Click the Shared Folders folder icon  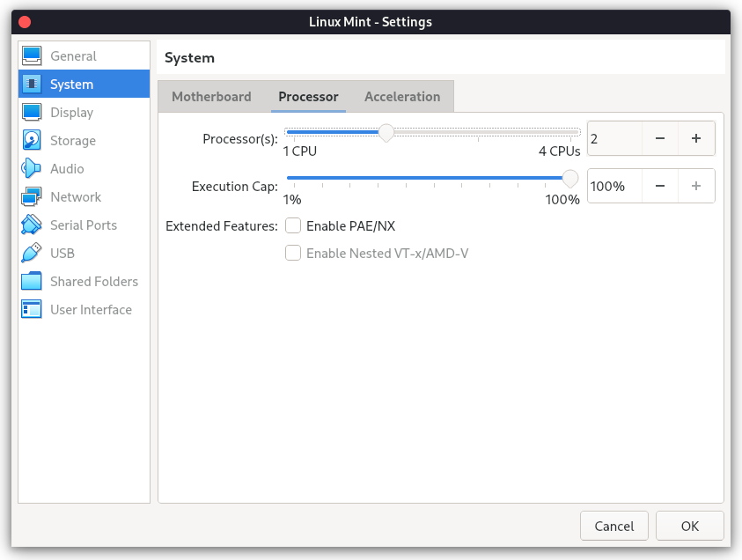coord(32,281)
